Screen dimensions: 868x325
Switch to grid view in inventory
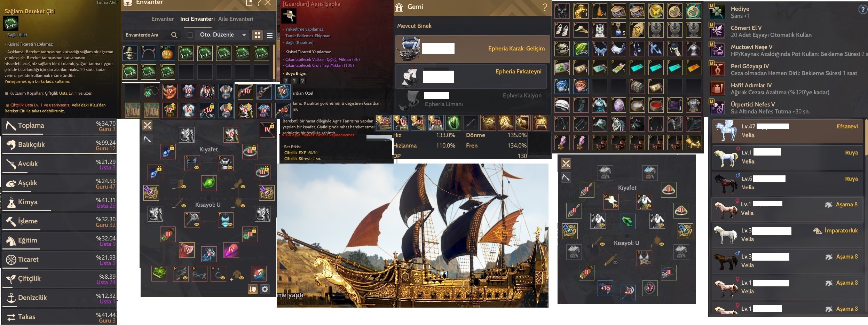[258, 35]
